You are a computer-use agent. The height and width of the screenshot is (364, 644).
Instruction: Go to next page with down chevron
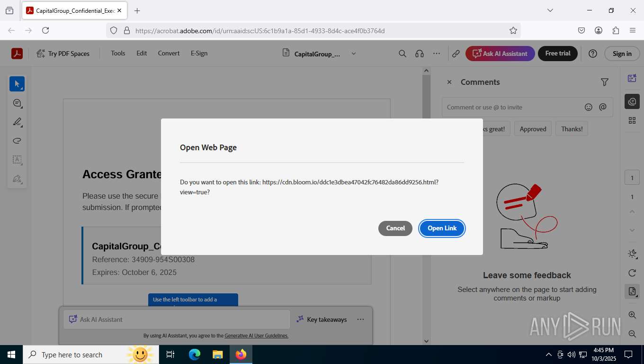632,230
